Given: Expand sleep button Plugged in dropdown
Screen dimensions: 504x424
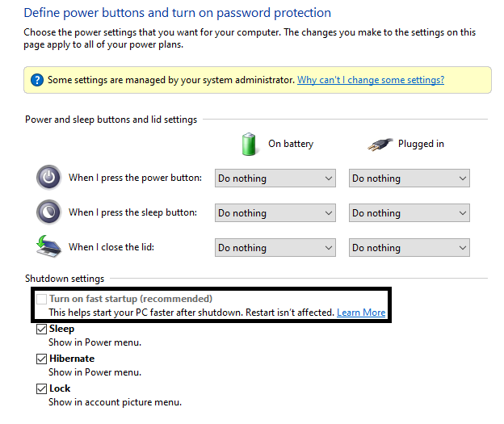Looking at the screenshot, I should click(409, 212).
